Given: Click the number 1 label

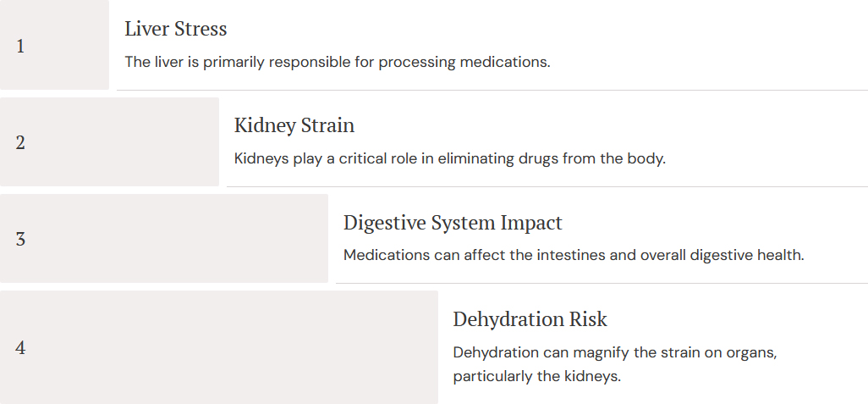Looking at the screenshot, I should [20, 46].
